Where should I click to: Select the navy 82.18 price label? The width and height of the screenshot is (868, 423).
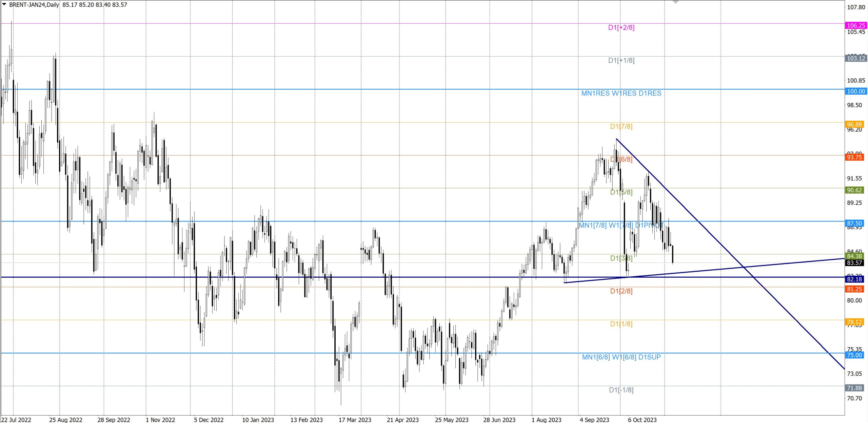point(854,279)
